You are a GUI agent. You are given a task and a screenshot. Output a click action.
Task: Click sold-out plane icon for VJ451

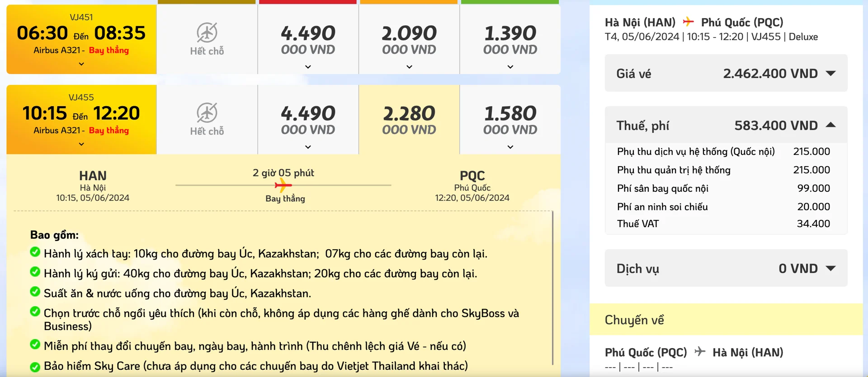click(x=207, y=33)
